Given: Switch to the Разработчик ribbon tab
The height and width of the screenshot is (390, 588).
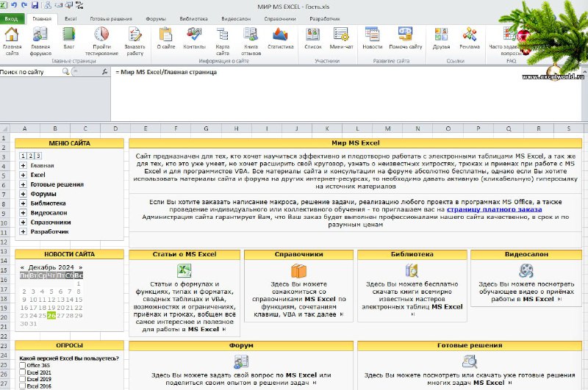Looking at the screenshot, I should (325, 19).
